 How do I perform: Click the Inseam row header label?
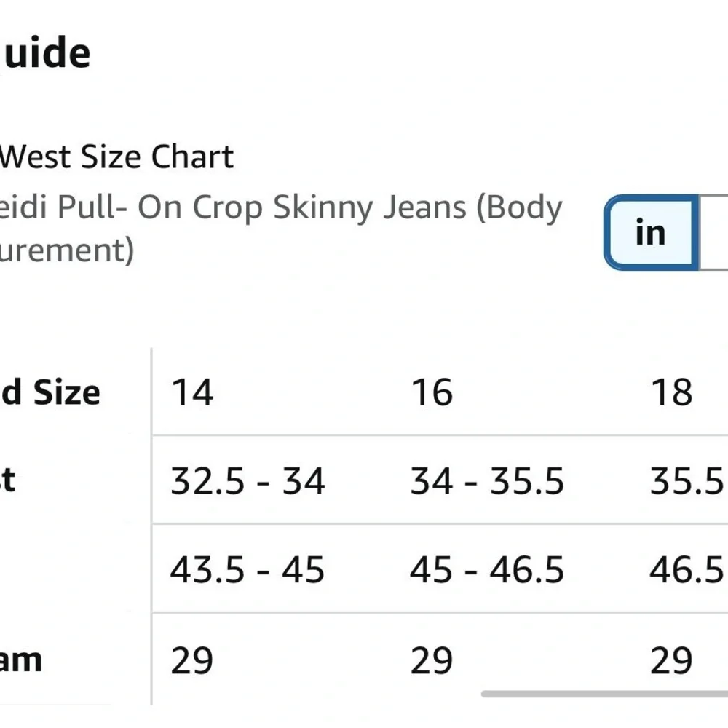point(20,661)
